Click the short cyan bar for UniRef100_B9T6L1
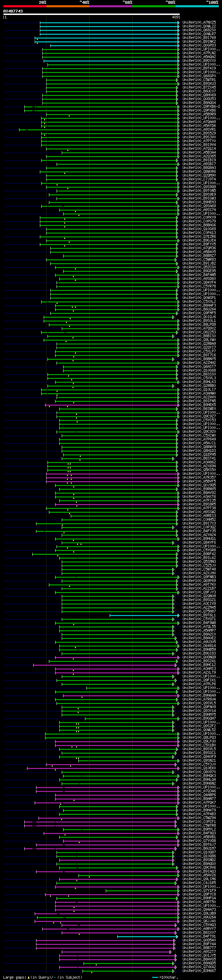222x980 pixels. coord(145,615)
